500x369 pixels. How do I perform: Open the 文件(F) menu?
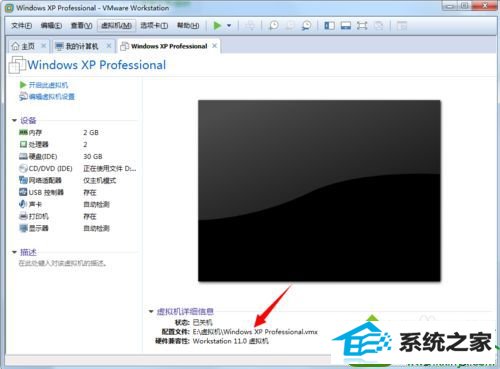point(21,25)
